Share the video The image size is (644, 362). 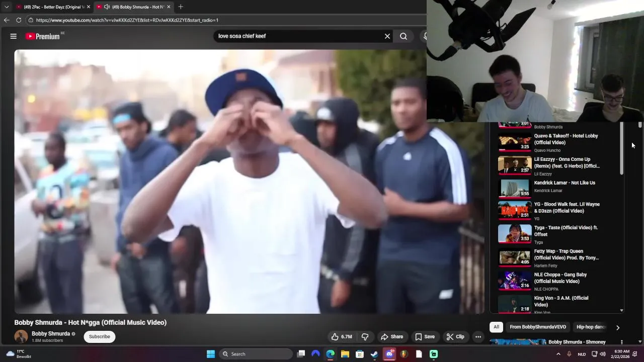coord(392,337)
